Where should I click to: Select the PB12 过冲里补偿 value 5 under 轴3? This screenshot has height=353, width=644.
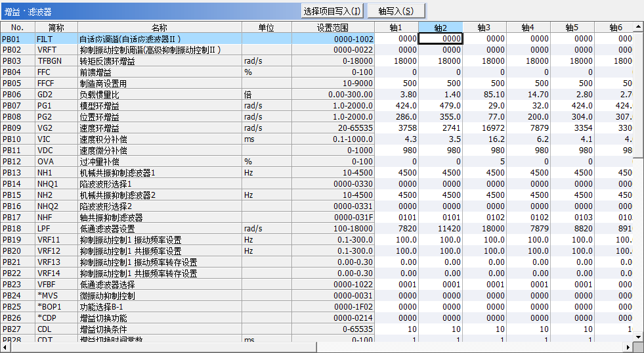tap(484, 161)
